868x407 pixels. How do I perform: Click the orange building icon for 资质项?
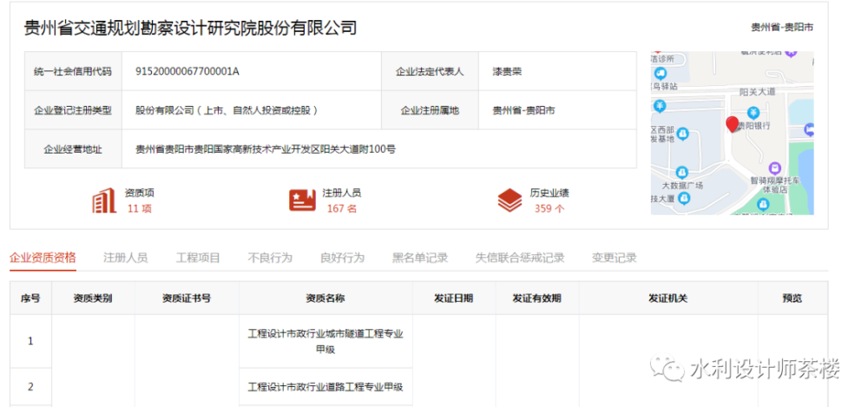point(103,200)
